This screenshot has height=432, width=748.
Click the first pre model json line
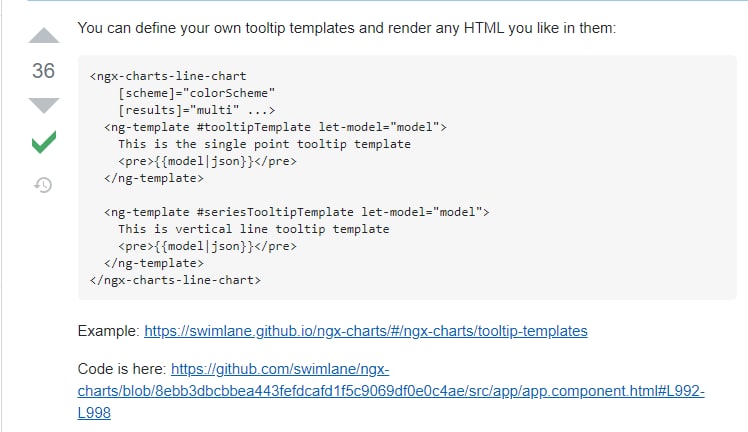[207, 161]
